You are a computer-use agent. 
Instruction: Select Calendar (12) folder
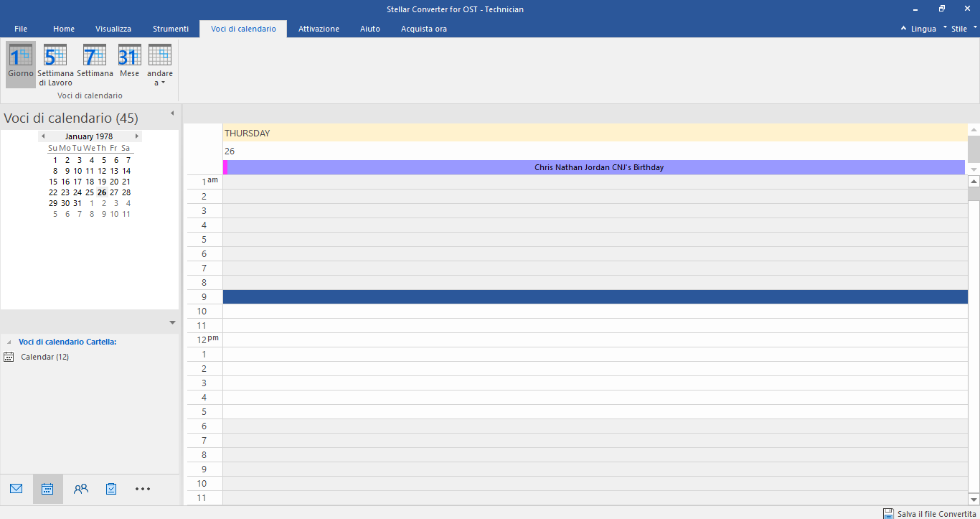[44, 357]
